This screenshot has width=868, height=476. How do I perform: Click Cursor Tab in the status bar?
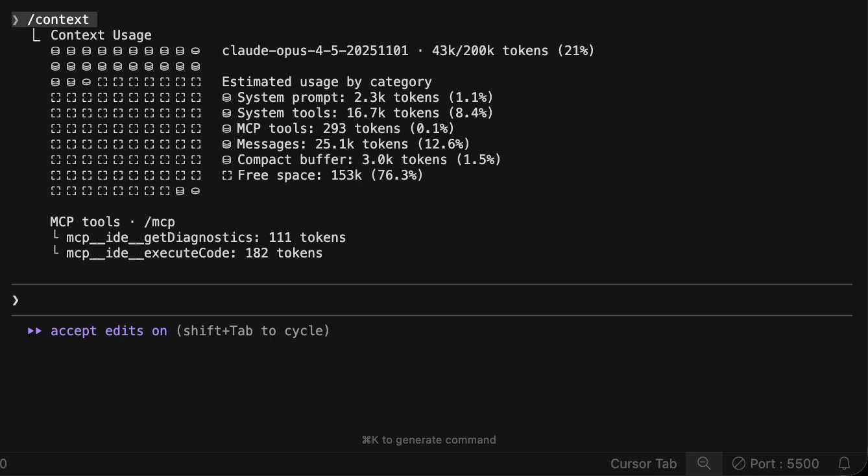(643, 463)
